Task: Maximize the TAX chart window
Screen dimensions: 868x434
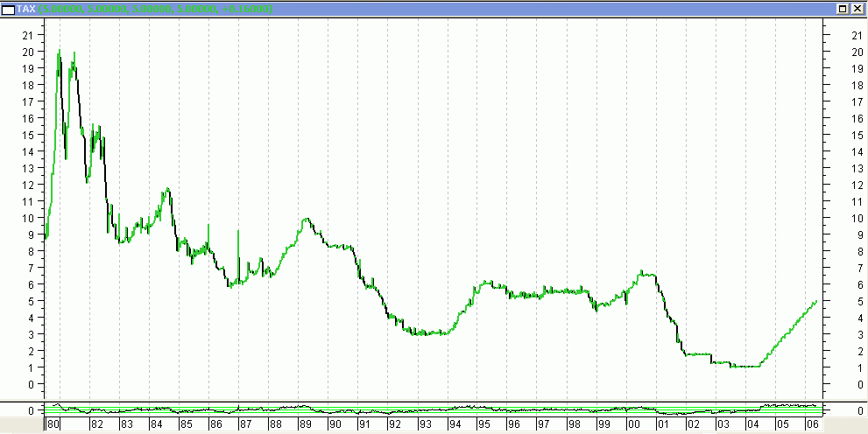Action: point(843,9)
